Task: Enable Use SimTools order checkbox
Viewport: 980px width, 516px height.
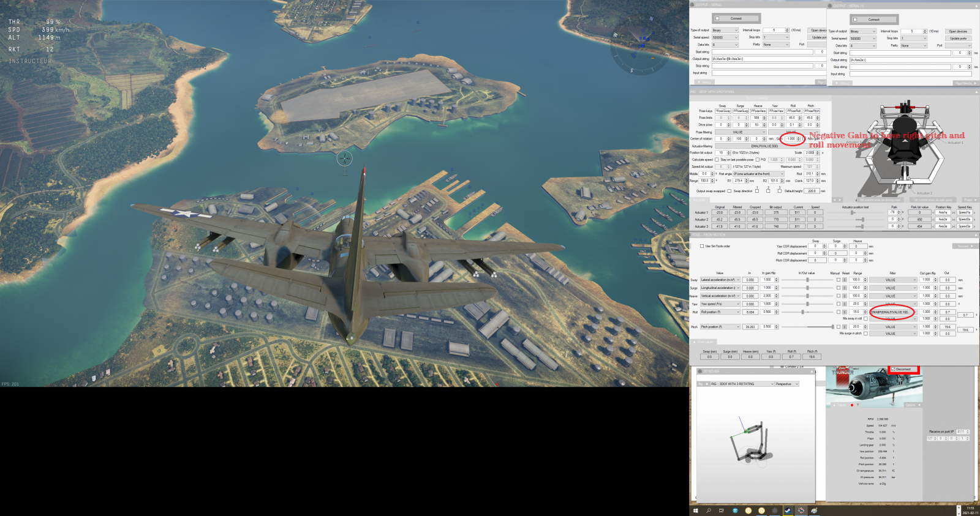Action: [702, 246]
